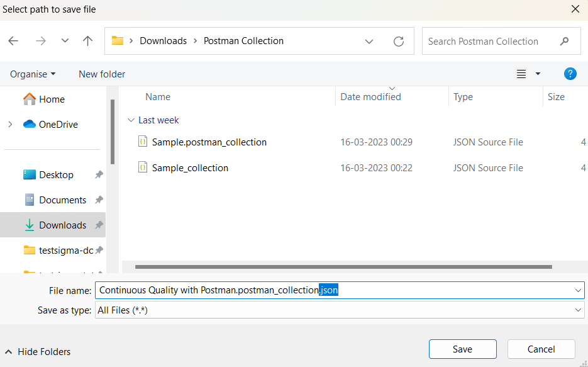Image resolution: width=588 pixels, height=367 pixels.
Task: Click the file list horizontal scrollbar
Action: [343, 267]
